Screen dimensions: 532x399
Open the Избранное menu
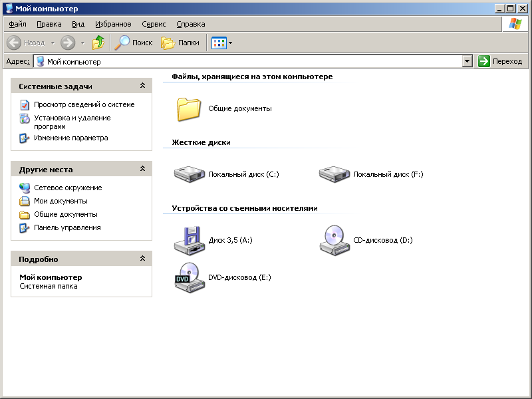coord(113,24)
